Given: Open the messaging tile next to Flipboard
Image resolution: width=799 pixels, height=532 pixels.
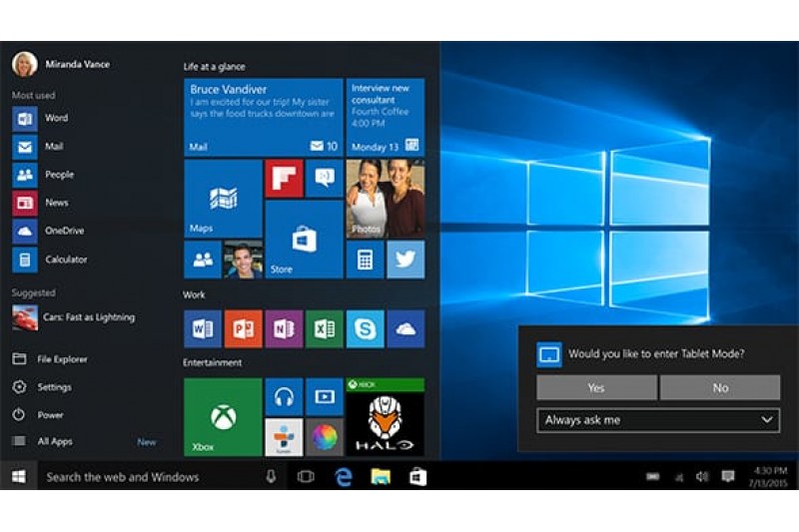Looking at the screenshot, I should point(325,179).
